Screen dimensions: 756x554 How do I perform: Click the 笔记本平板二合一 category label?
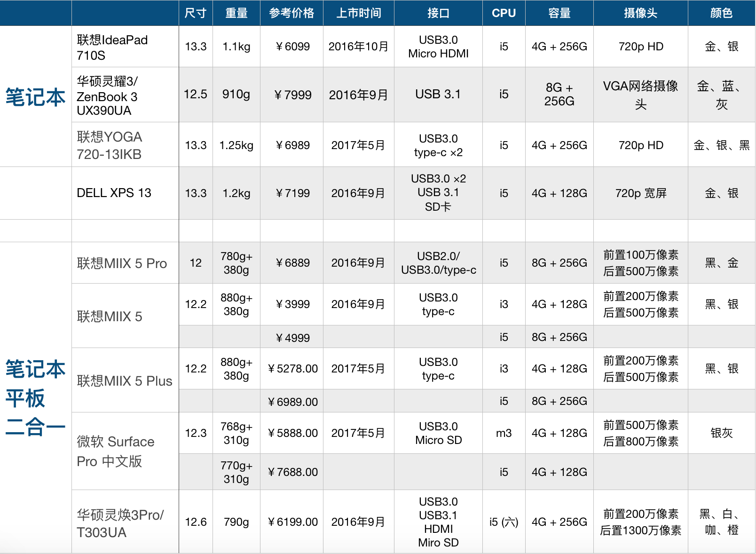(x=36, y=398)
